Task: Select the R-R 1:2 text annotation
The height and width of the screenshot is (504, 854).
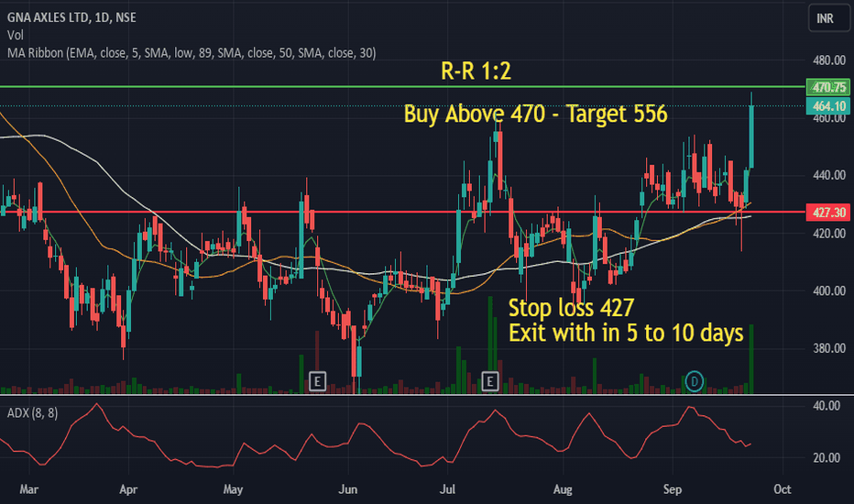Action: click(x=476, y=71)
